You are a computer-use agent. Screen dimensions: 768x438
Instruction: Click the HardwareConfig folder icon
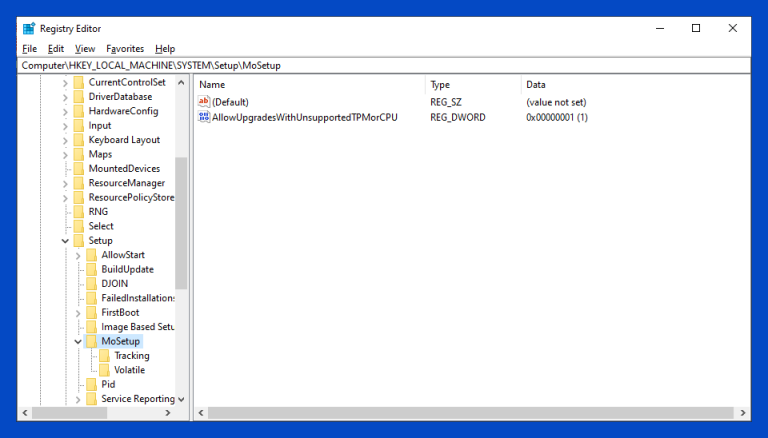pos(79,111)
